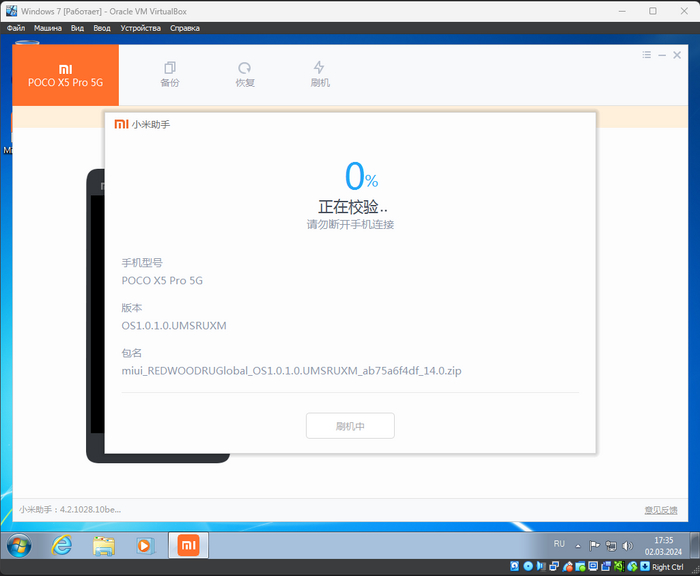Open the Action Center flag icon
Viewport: 700px width, 576px height.
pos(594,546)
